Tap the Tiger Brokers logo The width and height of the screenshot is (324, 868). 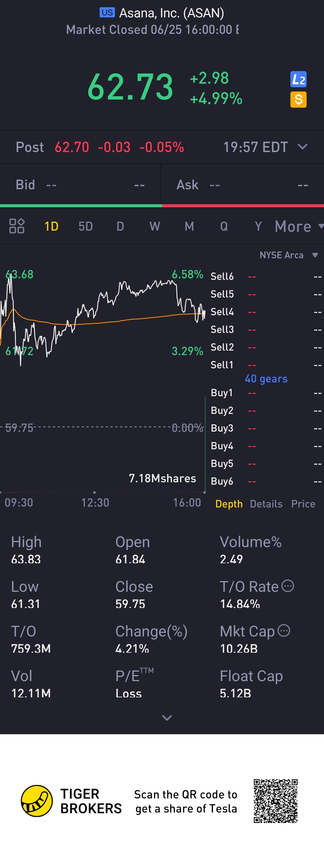(37, 801)
